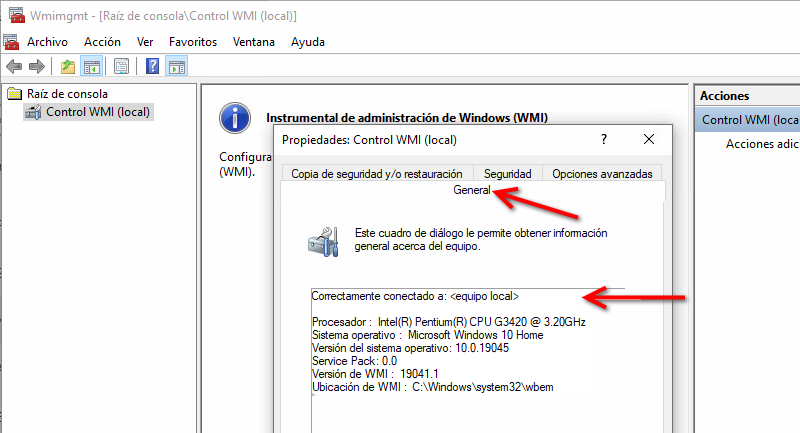Click the Back arrow toolbar icon
Screen dimensions: 800x433
[14, 66]
